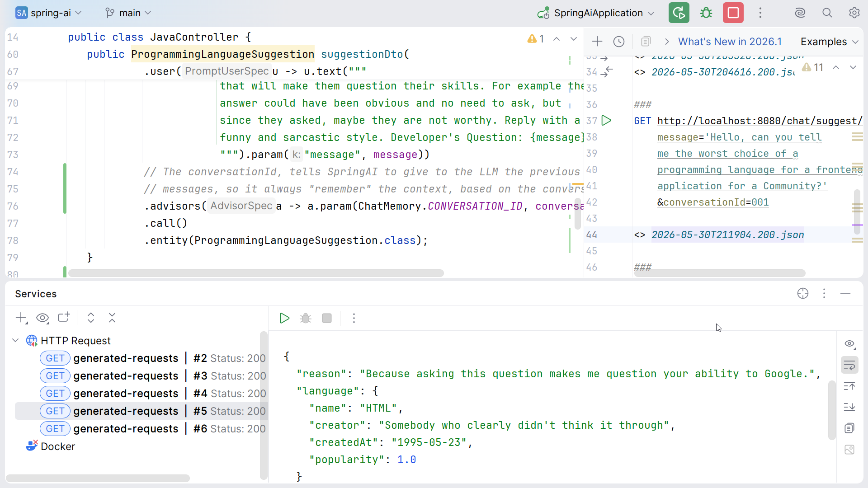Viewport: 868px width, 488px height.
Task: Open the Examples dropdown menu
Action: 829,42
